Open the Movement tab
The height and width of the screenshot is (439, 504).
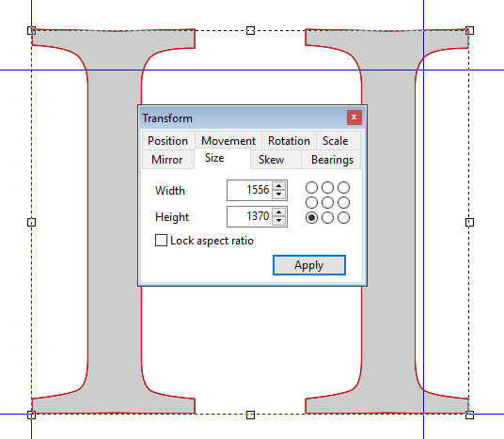[228, 141]
